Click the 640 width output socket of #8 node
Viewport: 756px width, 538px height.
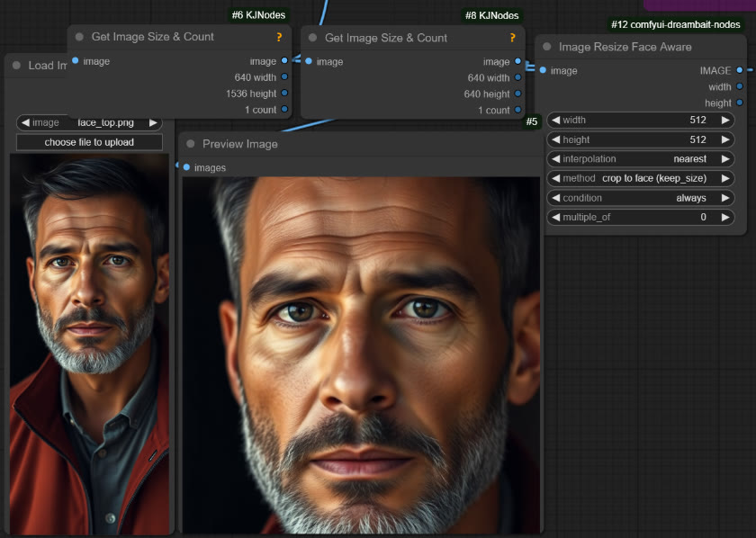point(517,77)
